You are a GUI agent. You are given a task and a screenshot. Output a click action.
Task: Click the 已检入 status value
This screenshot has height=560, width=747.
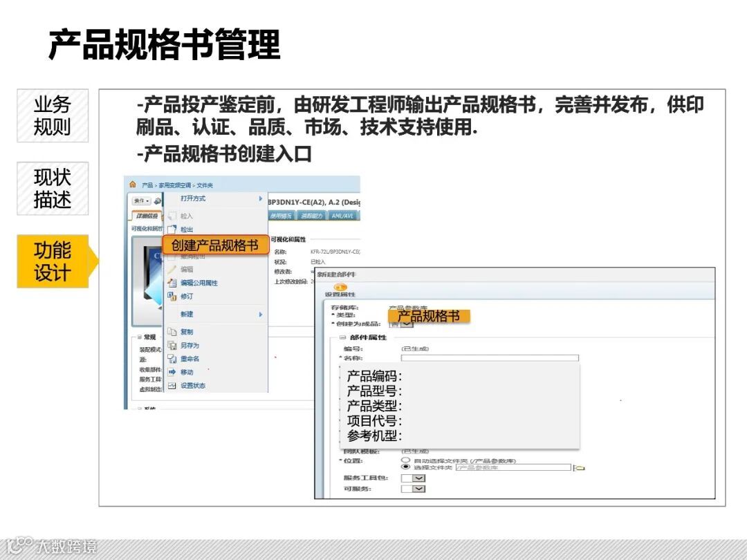(x=317, y=261)
